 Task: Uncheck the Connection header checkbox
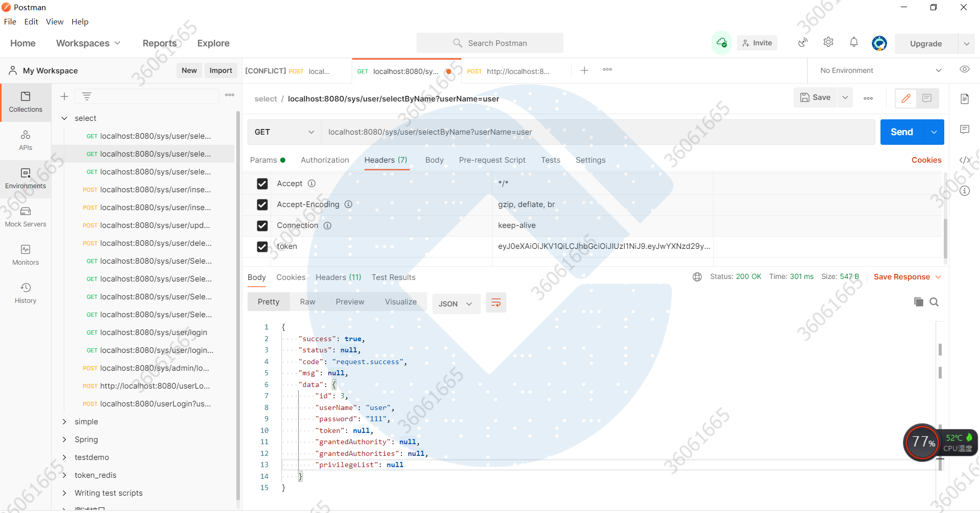(x=262, y=225)
